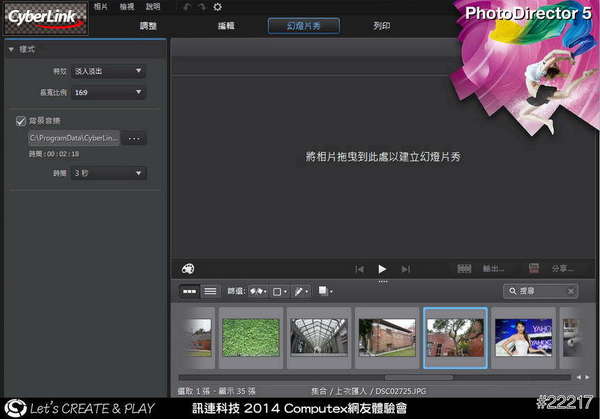The height and width of the screenshot is (419, 600).
Task: Skip to next slide
Action: 405,269
